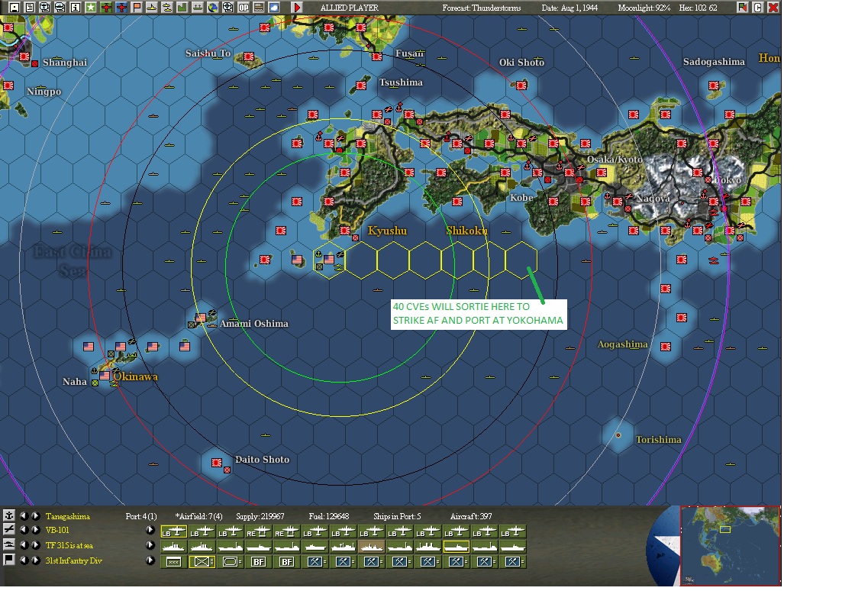Select the yellow-bordered ship task force icon
This screenshot has width=868, height=591.
click(457, 547)
